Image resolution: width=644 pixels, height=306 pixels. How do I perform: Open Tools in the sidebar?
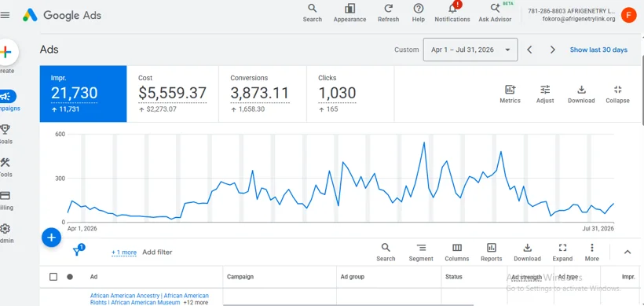pyautogui.click(x=5, y=167)
